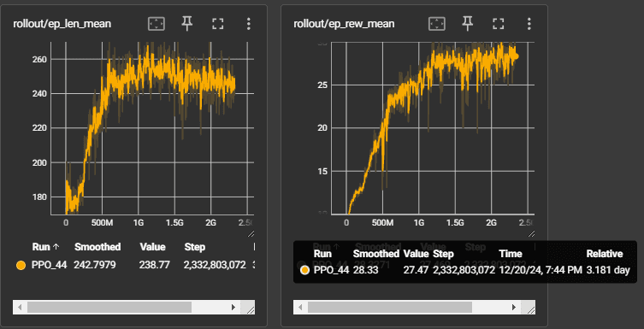Click the resize handle of ep_len_mean chart
The width and height of the screenshot is (644, 329).
point(251,233)
